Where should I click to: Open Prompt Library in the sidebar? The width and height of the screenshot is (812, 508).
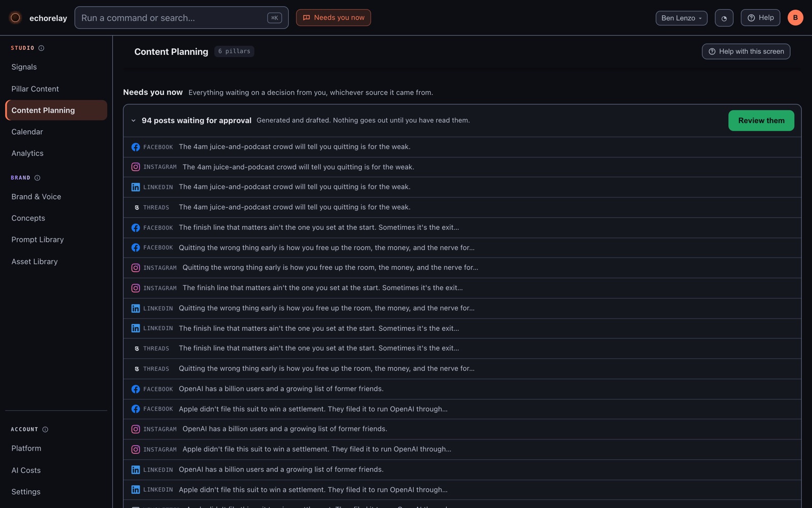[56, 240]
